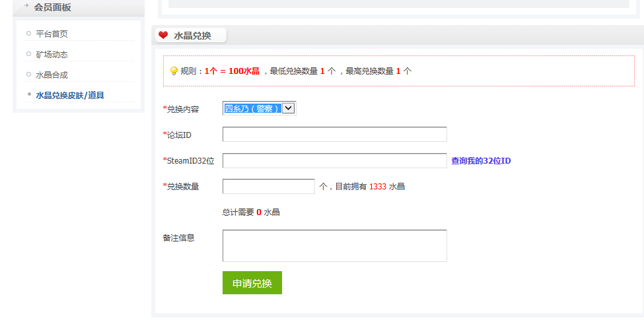Click the 会员面板 panel heading

coord(52,7)
